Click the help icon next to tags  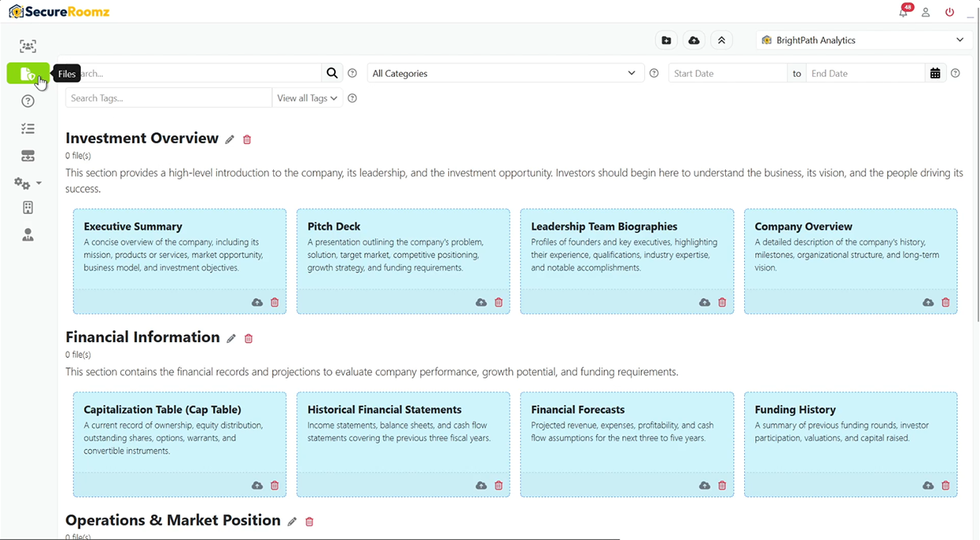[x=352, y=98]
